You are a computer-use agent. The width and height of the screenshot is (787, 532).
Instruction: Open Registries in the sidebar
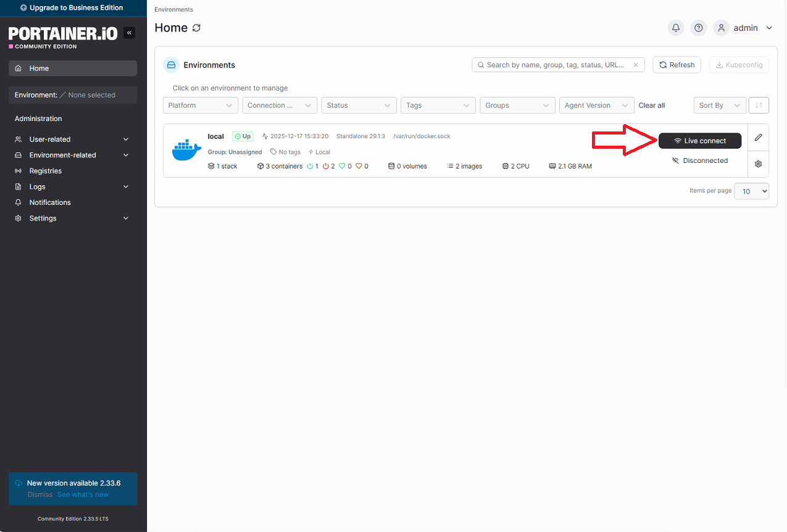click(46, 171)
